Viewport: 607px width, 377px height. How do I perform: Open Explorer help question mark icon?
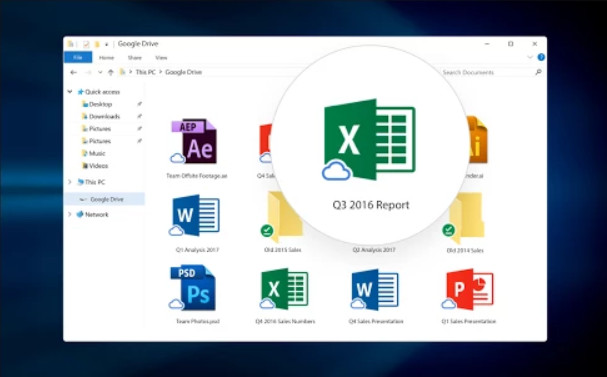(541, 57)
